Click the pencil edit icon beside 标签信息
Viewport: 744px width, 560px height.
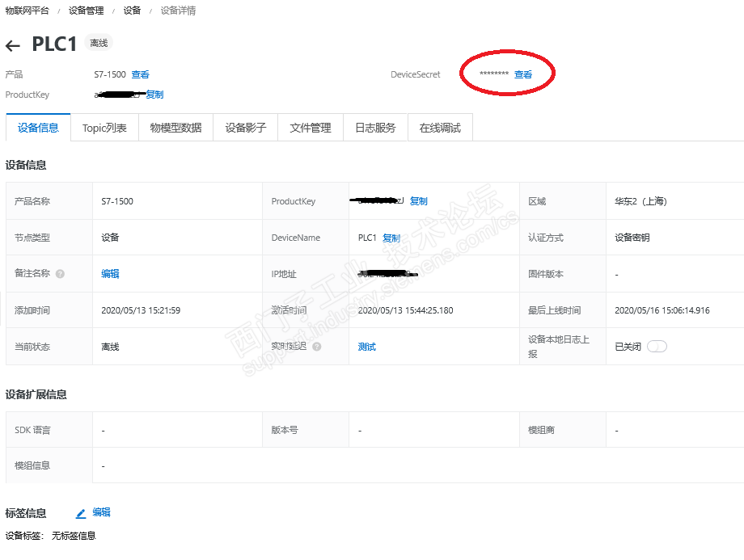coord(81,513)
